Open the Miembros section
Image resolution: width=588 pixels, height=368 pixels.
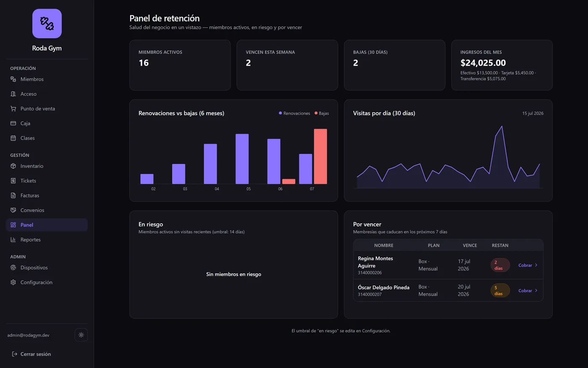pos(47,79)
